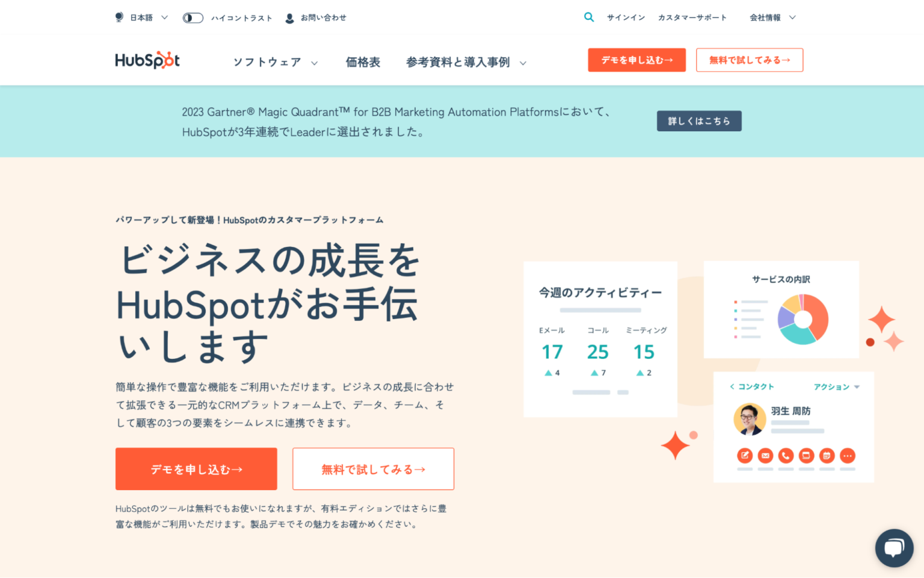Select the edit note icon on the contact card
The height and width of the screenshot is (578, 924).
(745, 456)
